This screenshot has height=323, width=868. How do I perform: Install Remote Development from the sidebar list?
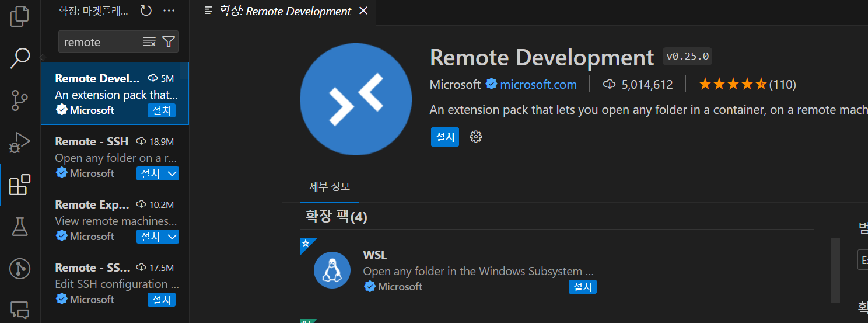pos(162,110)
